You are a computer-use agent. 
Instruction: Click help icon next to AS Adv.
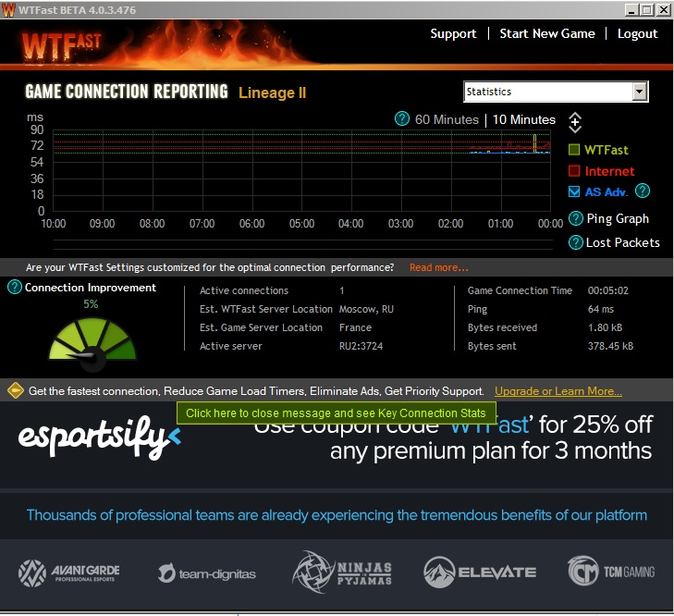(643, 191)
